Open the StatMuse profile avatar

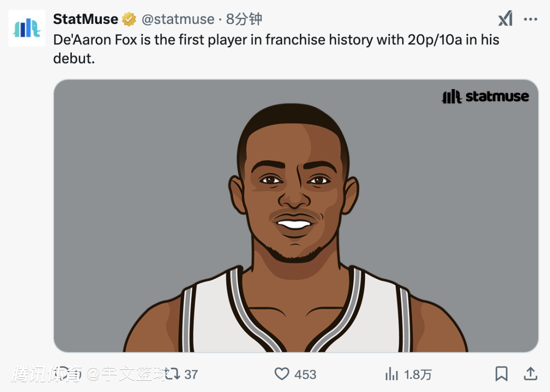[x=27, y=28]
